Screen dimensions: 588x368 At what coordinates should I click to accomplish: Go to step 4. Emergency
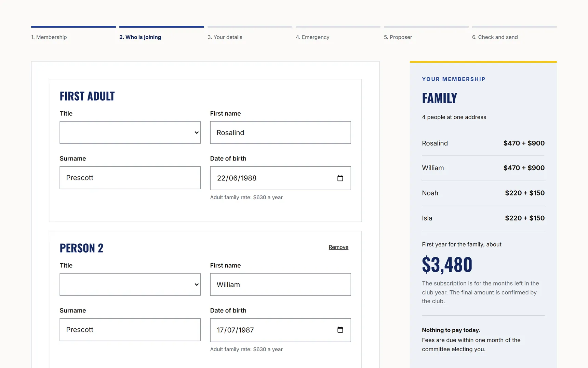pos(312,37)
